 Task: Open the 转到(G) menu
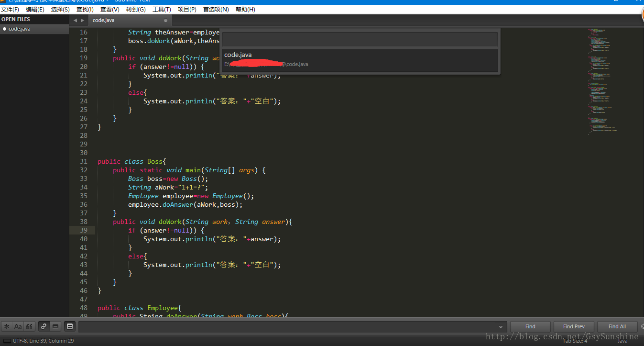click(136, 10)
